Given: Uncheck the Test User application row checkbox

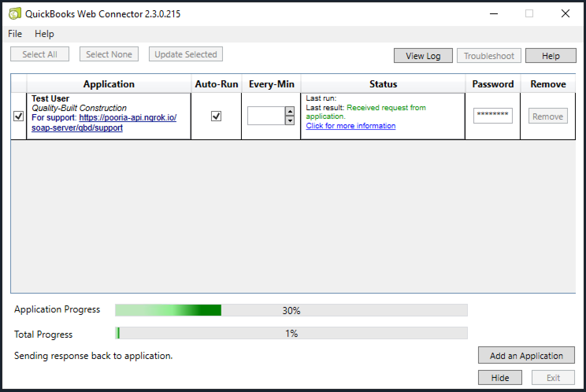Looking at the screenshot, I should click(18, 116).
